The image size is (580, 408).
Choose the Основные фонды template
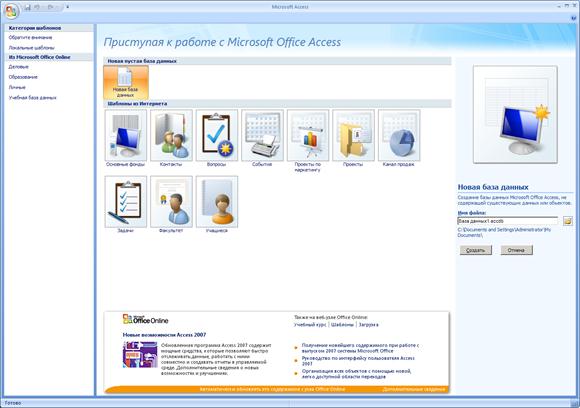tap(126, 138)
